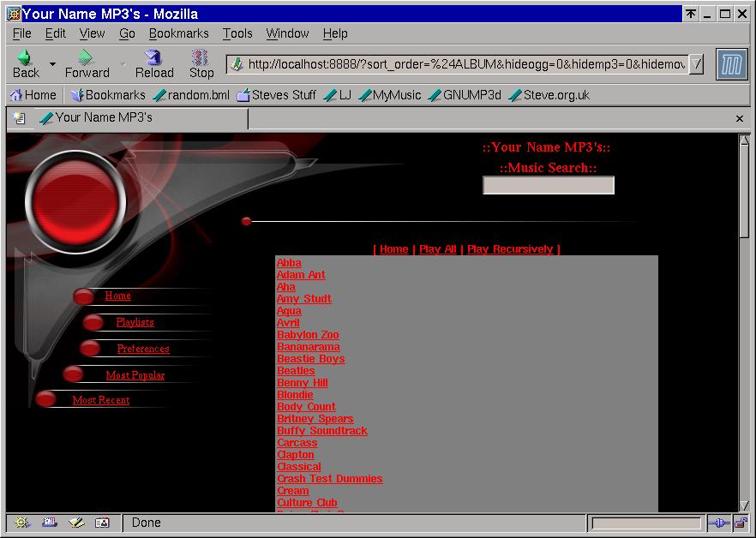Click the Play All link
756x538 pixels.
(x=437, y=249)
